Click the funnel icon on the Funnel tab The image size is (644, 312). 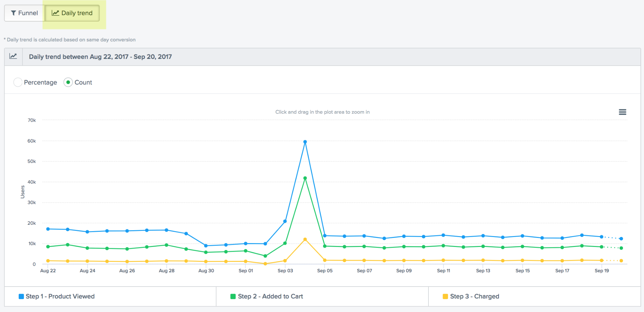(x=14, y=13)
